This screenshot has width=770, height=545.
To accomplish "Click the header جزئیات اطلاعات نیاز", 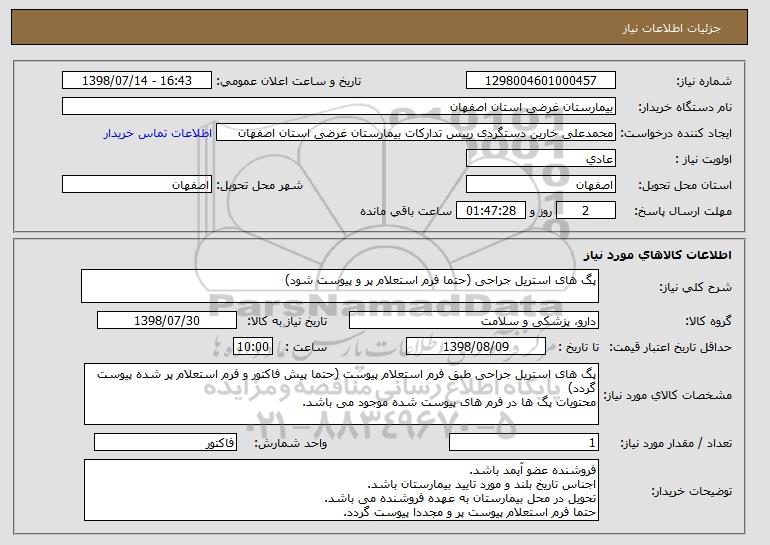I will 671,28.
